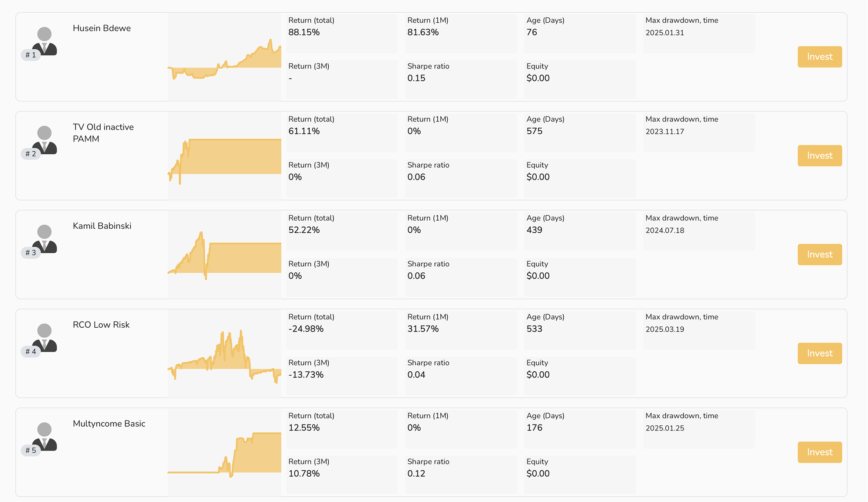Click RCO Low Risk avatar icon

tap(44, 337)
